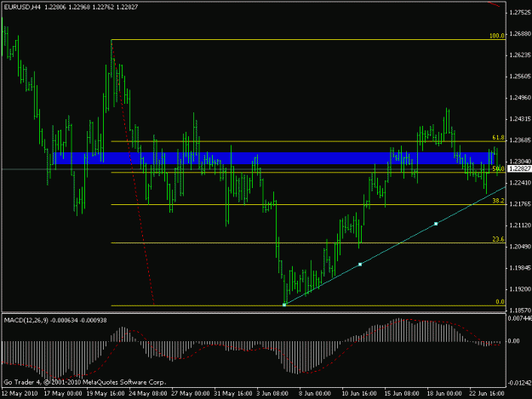Viewport: 532px width, 399px height.
Task: Click the 1.20490 price axis label
Action: point(520,247)
